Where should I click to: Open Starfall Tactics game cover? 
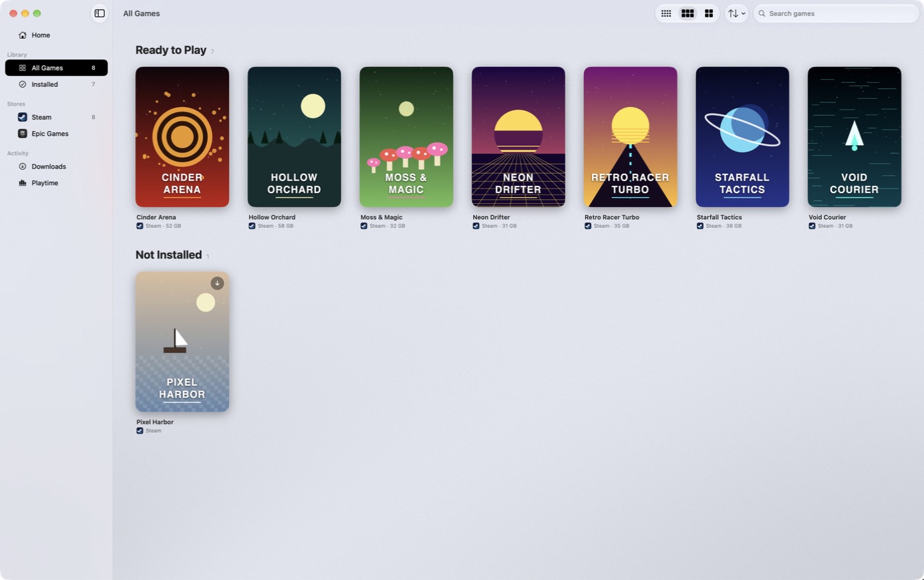(742, 137)
